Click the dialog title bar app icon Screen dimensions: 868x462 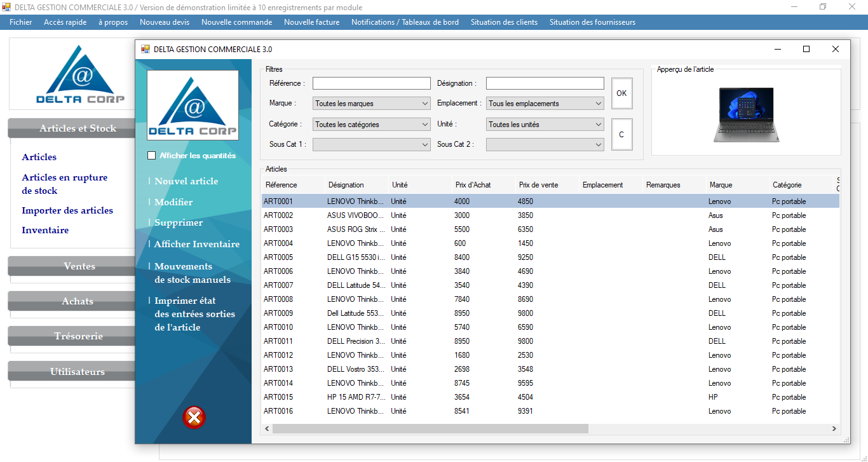[x=145, y=49]
